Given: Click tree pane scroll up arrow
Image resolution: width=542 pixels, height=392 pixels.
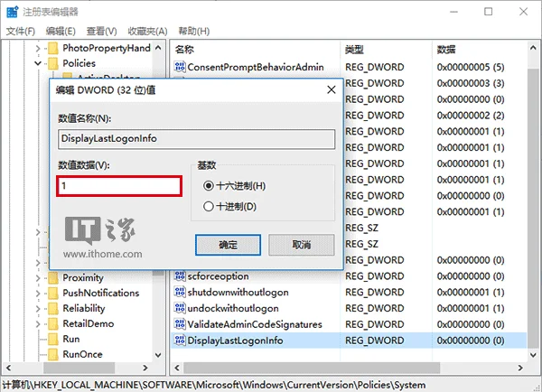Looking at the screenshot, I should pos(158,48).
